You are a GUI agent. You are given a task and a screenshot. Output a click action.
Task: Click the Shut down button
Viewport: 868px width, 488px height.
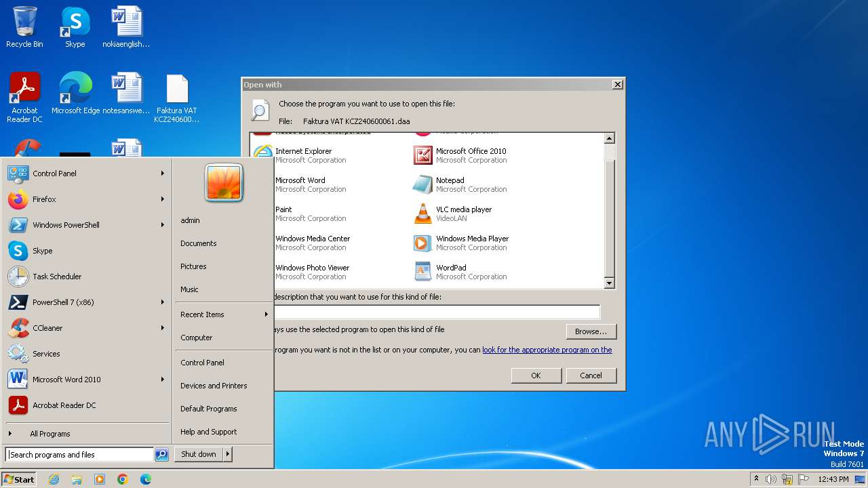[199, 454]
